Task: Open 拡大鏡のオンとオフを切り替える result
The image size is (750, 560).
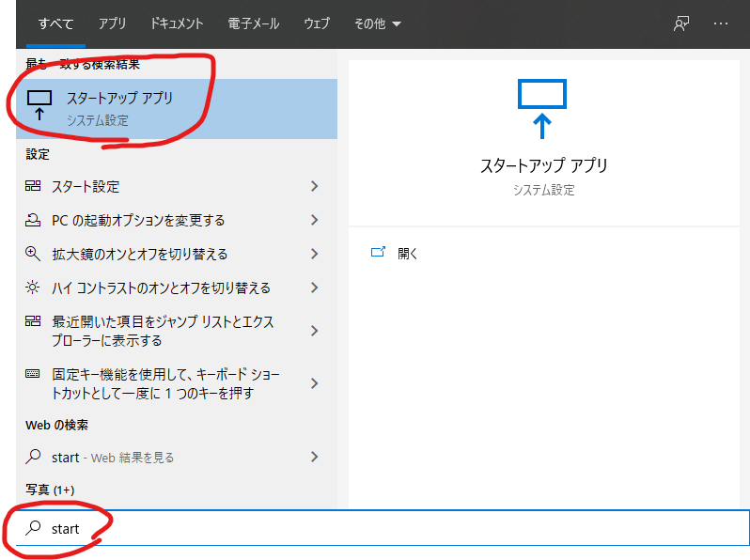Action: click(177, 254)
